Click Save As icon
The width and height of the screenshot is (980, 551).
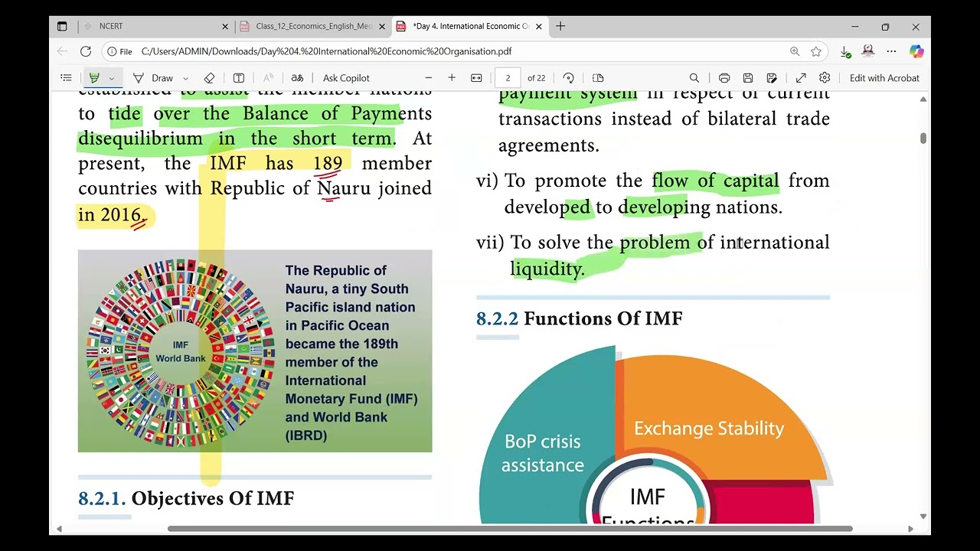772,78
